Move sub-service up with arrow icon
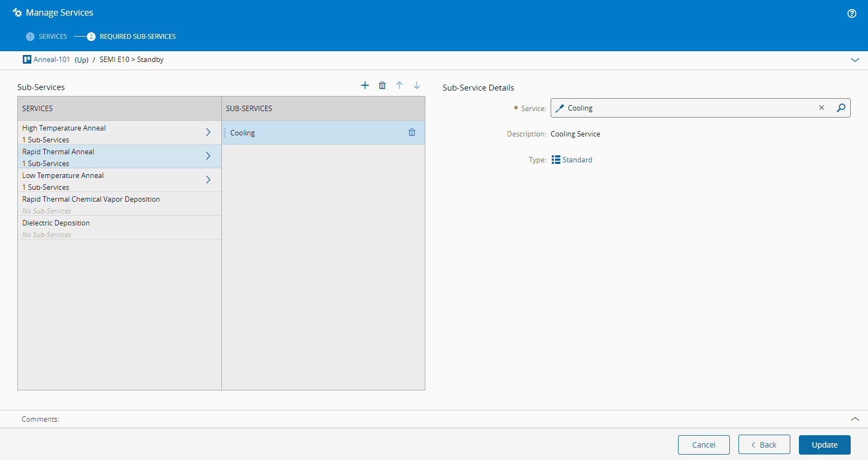Viewport: 868px width, 460px height. coord(399,85)
